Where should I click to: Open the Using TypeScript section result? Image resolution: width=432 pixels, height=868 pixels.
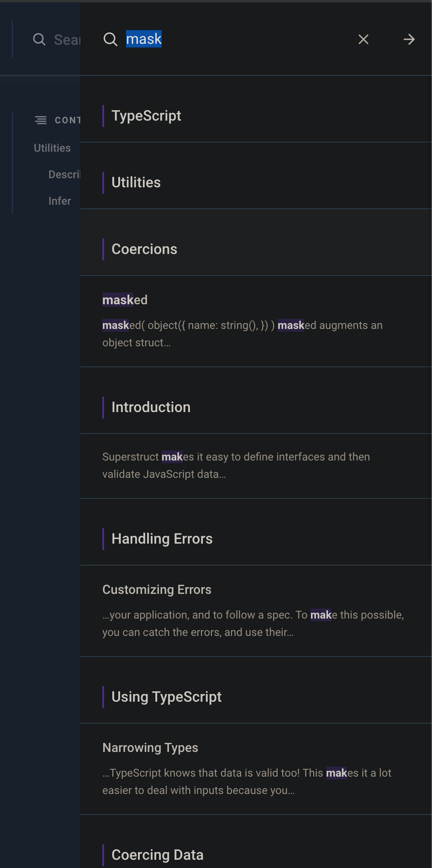166,697
